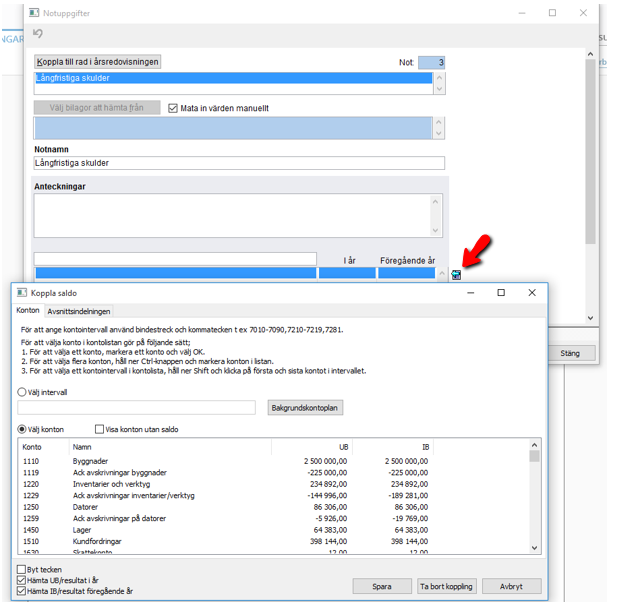
Task: Uncheck Hämta UB/resultat i år
Action: tap(21, 580)
